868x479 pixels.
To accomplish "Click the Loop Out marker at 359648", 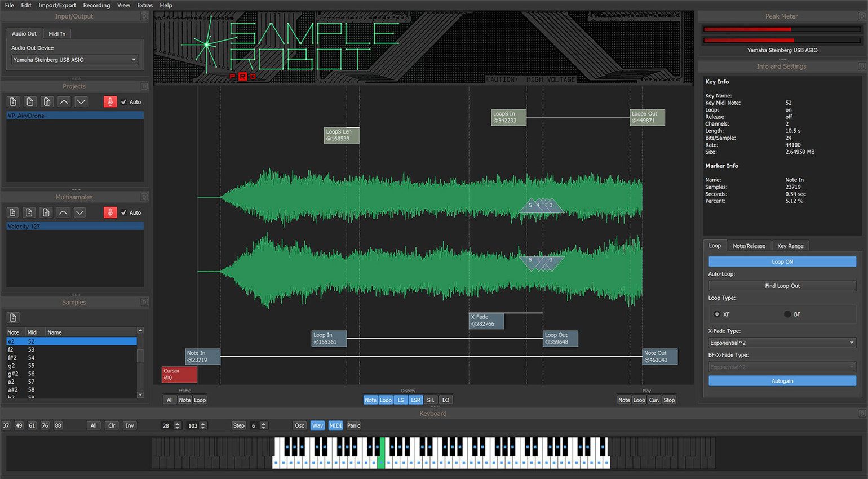I will click(x=560, y=339).
